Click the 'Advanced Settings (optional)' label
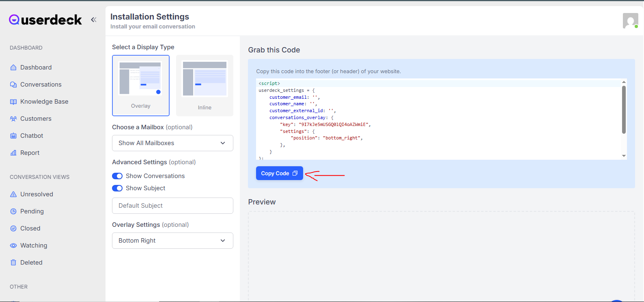Image resolution: width=644 pixels, height=302 pixels. pos(154,162)
